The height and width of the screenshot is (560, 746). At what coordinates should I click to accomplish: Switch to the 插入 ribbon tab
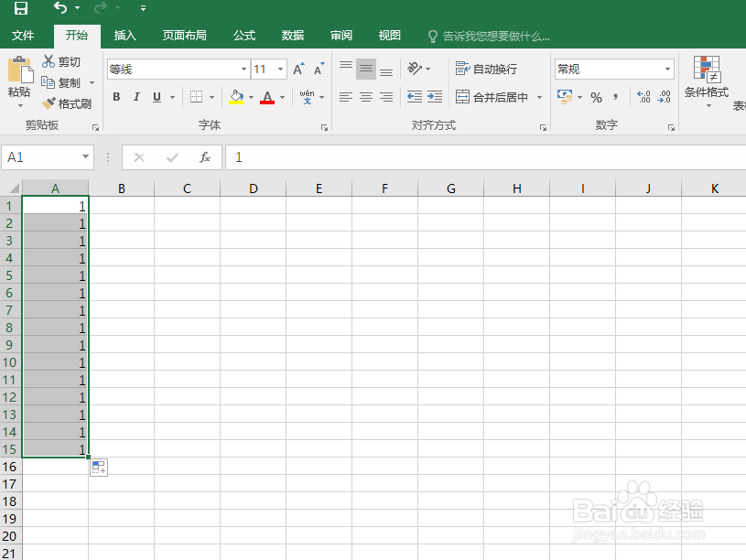coord(124,36)
